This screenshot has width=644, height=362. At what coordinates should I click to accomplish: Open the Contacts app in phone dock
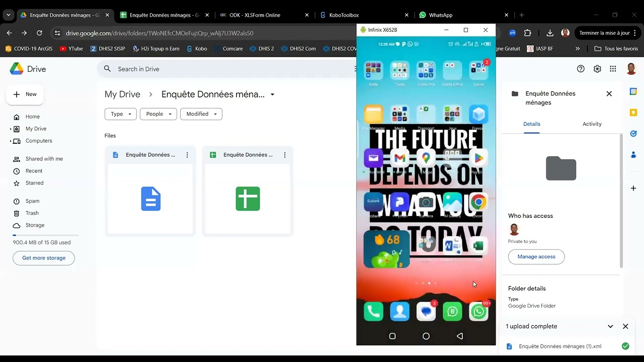(399, 312)
